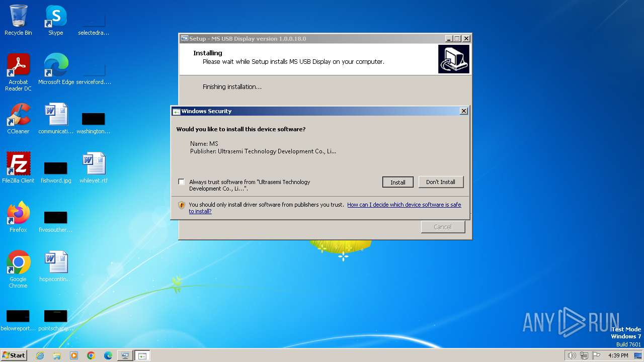Open the Skype desktop shortcut
The height and width of the screenshot is (362, 644).
[55, 20]
